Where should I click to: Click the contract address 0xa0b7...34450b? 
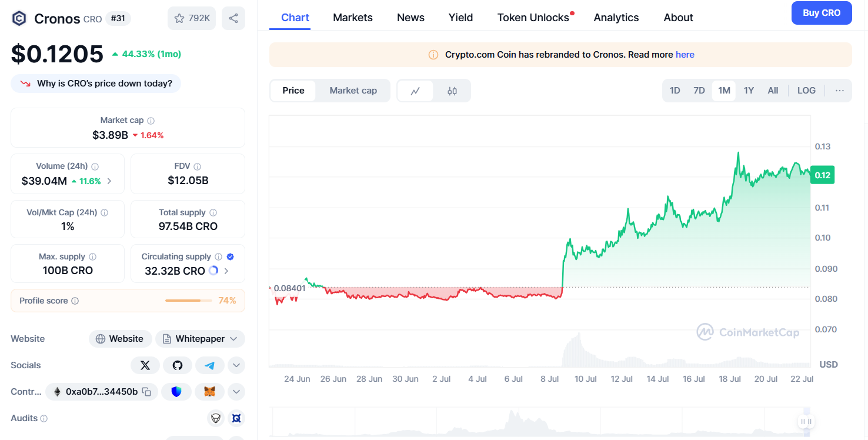[102, 392]
